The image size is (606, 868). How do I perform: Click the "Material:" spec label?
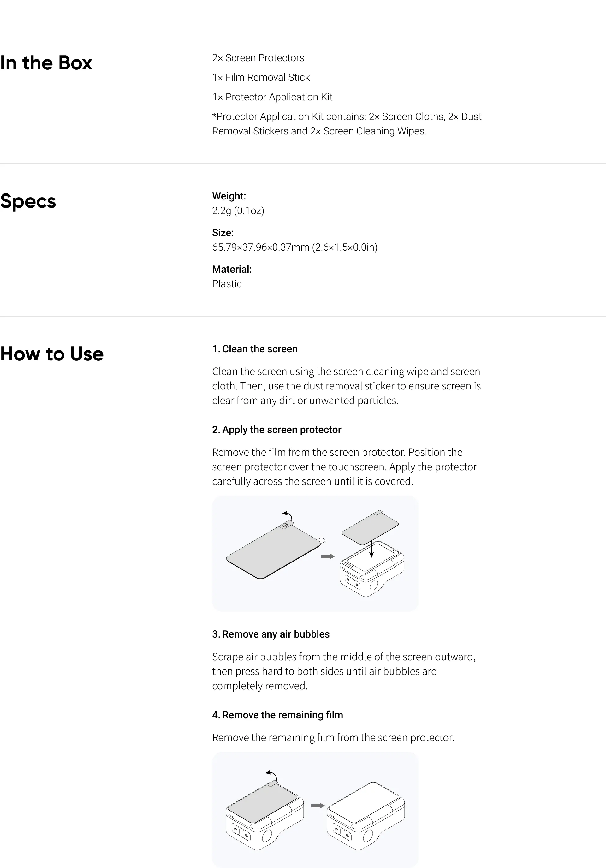point(232,270)
